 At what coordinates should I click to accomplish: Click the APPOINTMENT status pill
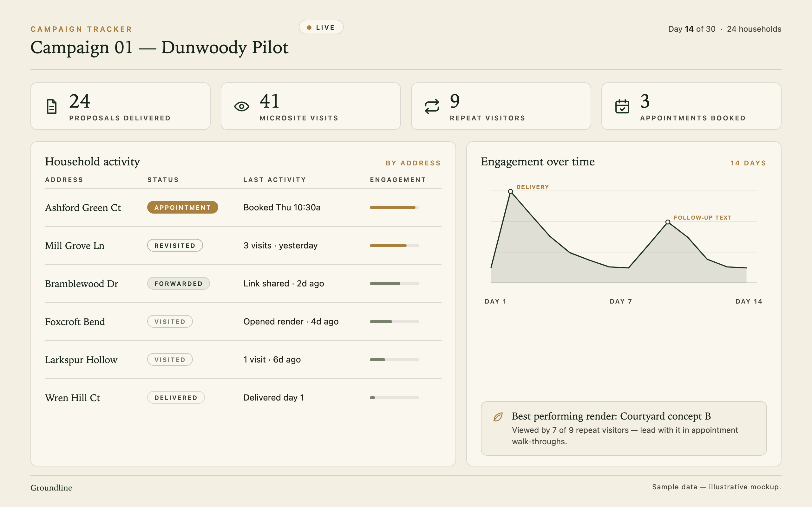182,208
